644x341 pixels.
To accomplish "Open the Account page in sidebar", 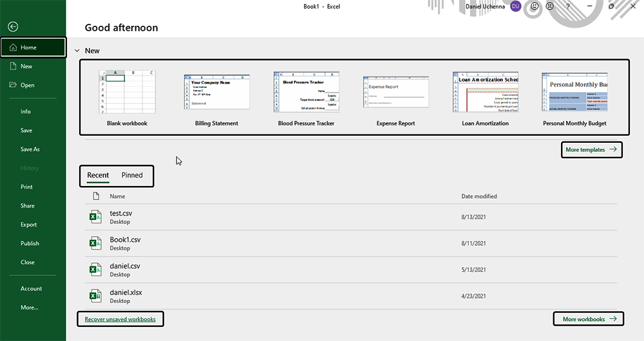I will click(x=31, y=289).
